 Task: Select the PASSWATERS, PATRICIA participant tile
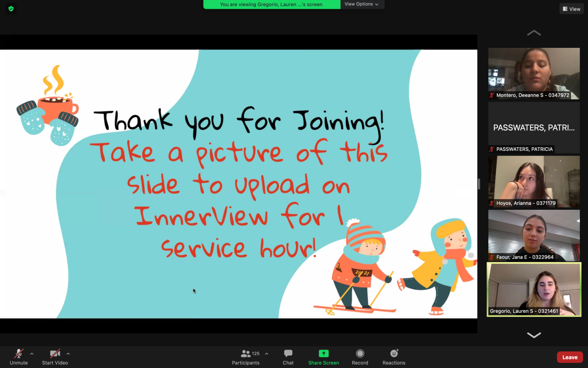tap(534, 127)
